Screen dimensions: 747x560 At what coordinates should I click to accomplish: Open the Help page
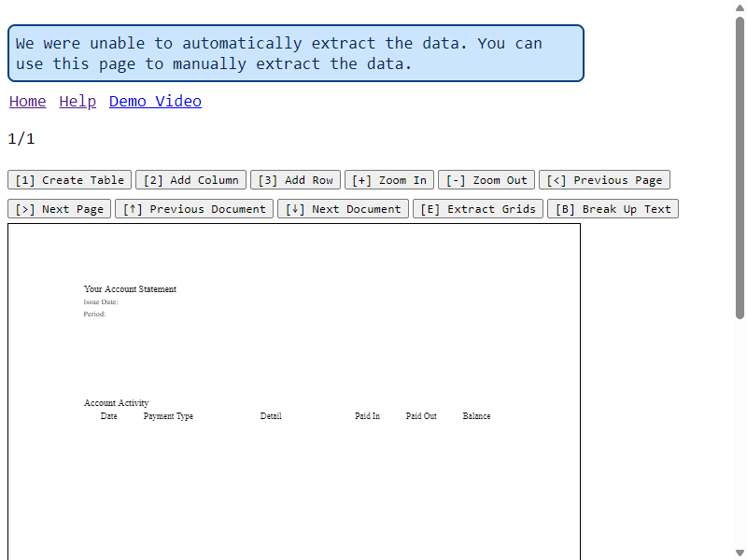pyautogui.click(x=78, y=101)
